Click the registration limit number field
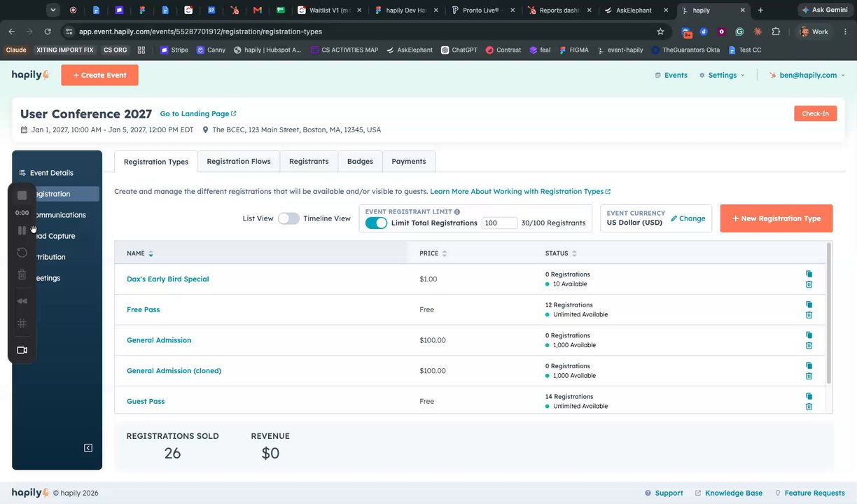Viewport: 857px width, 504px height. (499, 223)
